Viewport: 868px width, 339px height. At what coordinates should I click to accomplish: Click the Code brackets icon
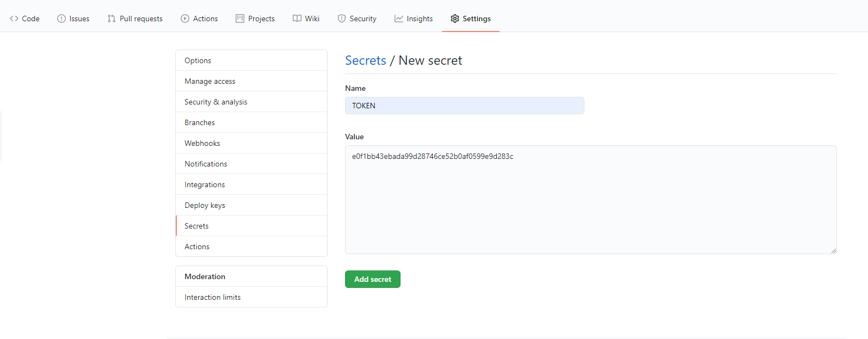tap(14, 19)
